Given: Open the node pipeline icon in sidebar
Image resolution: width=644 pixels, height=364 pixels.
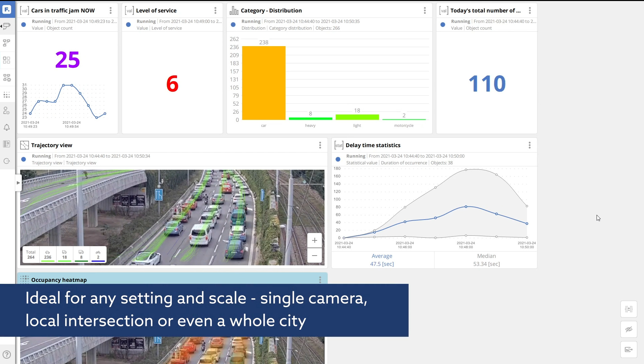Looking at the screenshot, I should [x=7, y=43].
